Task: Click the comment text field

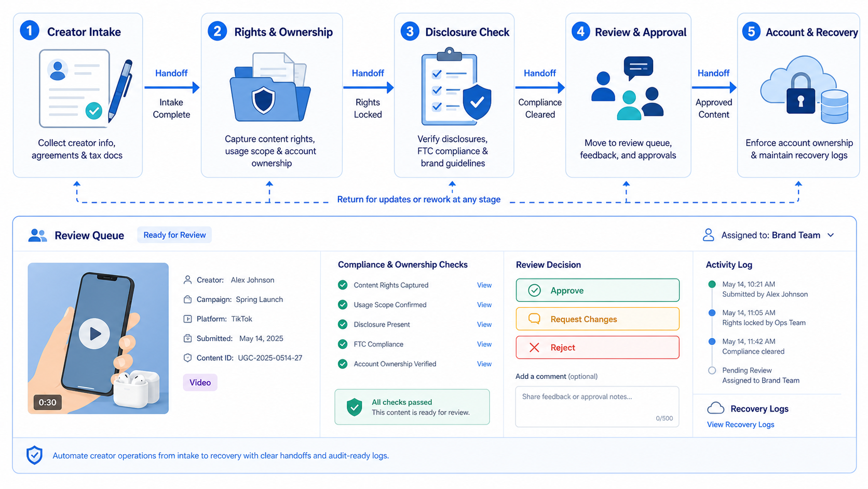Action: [x=597, y=406]
